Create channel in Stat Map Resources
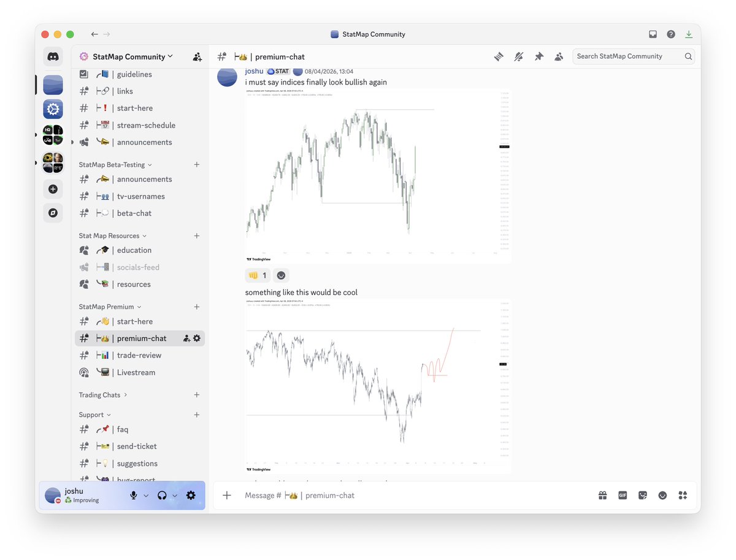 [x=197, y=236]
